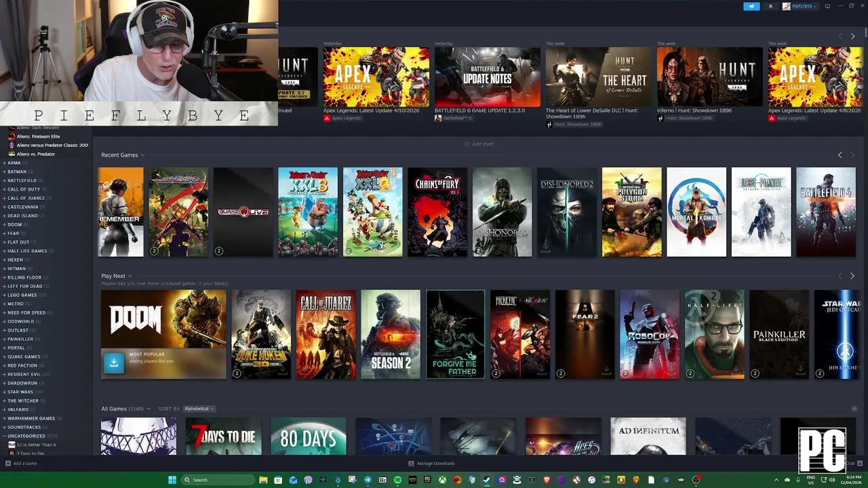Screen dimensions: 868x488
Task: Switch to Big Picture mode icon
Action: pyautogui.click(x=827, y=6)
